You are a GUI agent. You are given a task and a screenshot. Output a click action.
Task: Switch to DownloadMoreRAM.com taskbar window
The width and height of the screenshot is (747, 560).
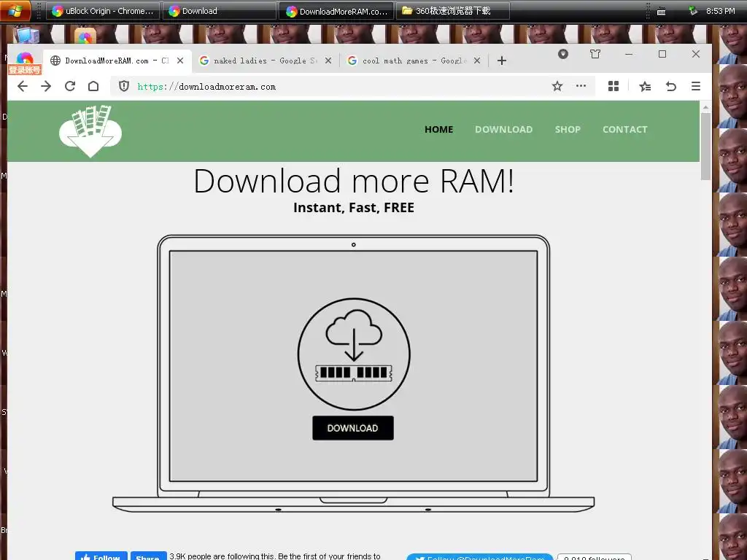[336, 11]
